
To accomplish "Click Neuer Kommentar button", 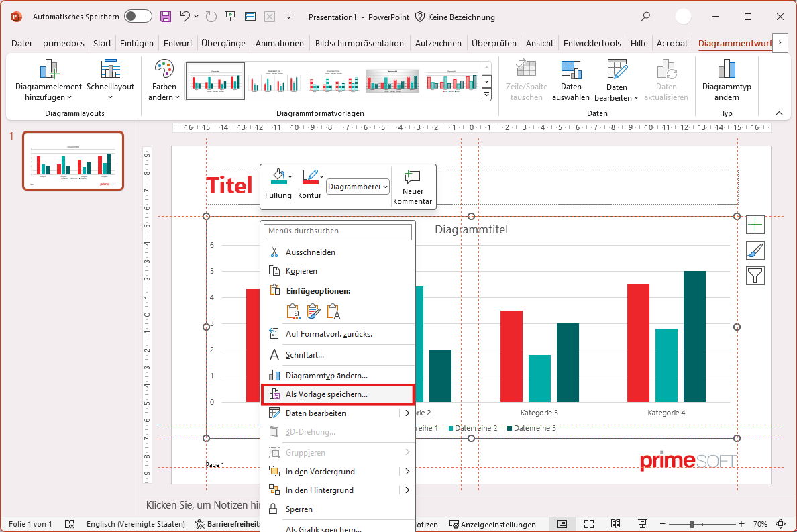I will [412, 187].
